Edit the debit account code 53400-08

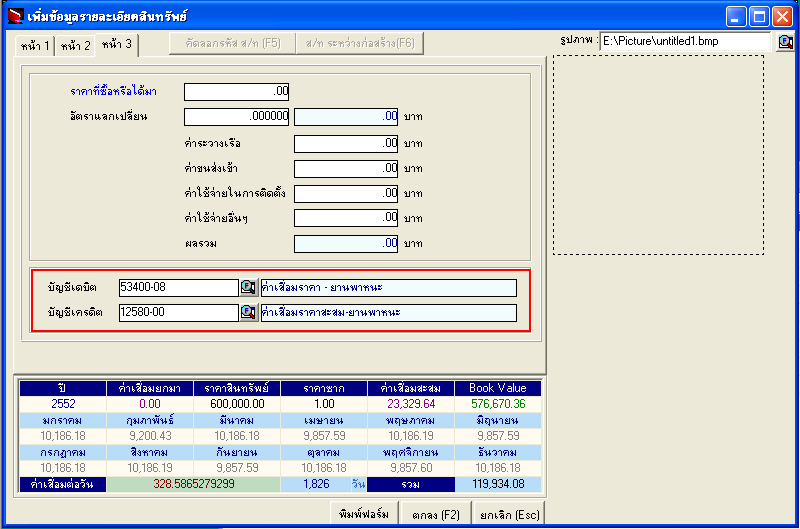pos(177,288)
